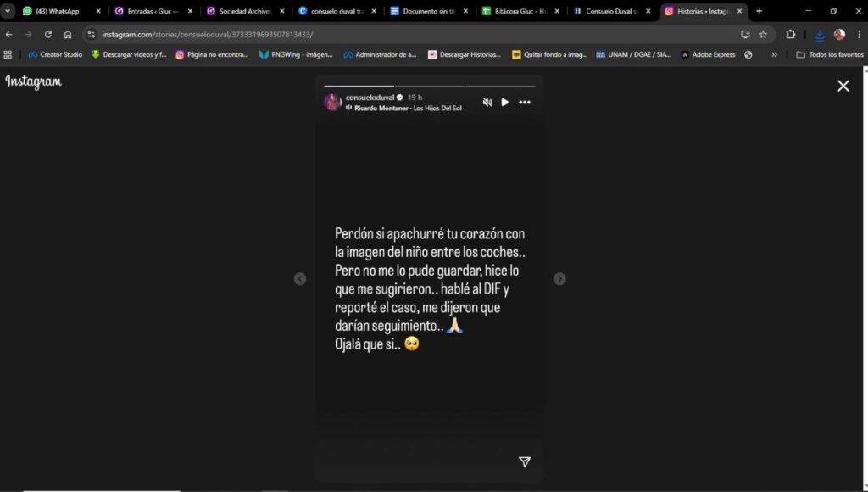868x492 pixels.
Task: Open the tab search dropdown arrow
Action: pyautogui.click(x=8, y=11)
